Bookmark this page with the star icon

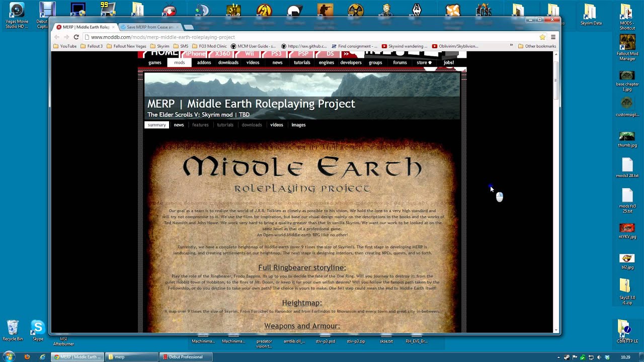542,37
